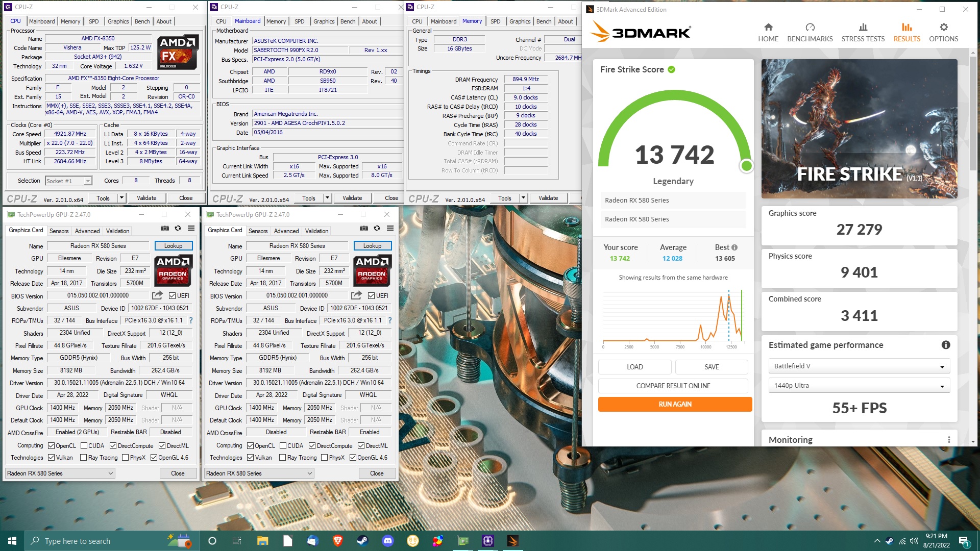Toggle Ray Tracing checkbox in left GPU-Z

tap(84, 458)
